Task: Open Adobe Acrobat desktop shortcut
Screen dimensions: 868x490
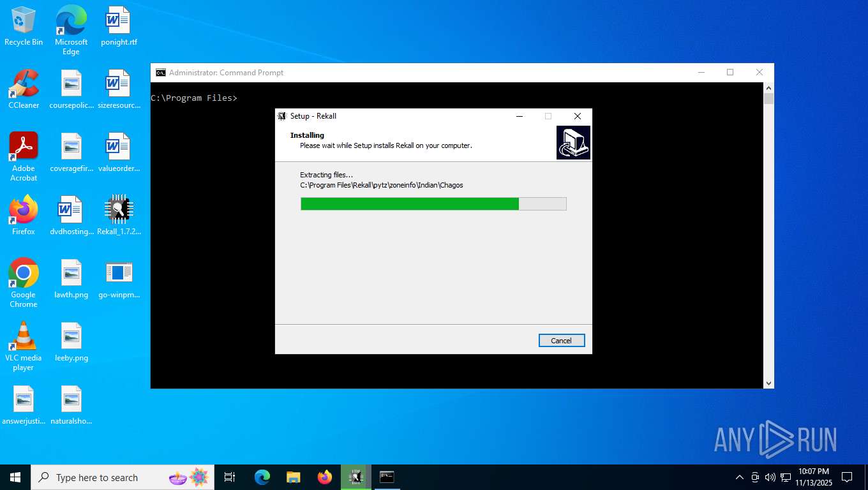Action: pyautogui.click(x=24, y=157)
